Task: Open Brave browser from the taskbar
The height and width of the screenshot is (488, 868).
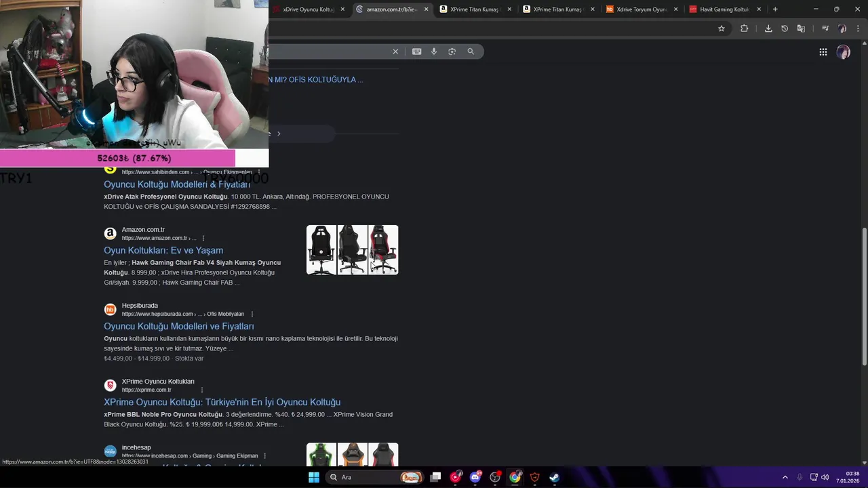Action: tap(534, 477)
